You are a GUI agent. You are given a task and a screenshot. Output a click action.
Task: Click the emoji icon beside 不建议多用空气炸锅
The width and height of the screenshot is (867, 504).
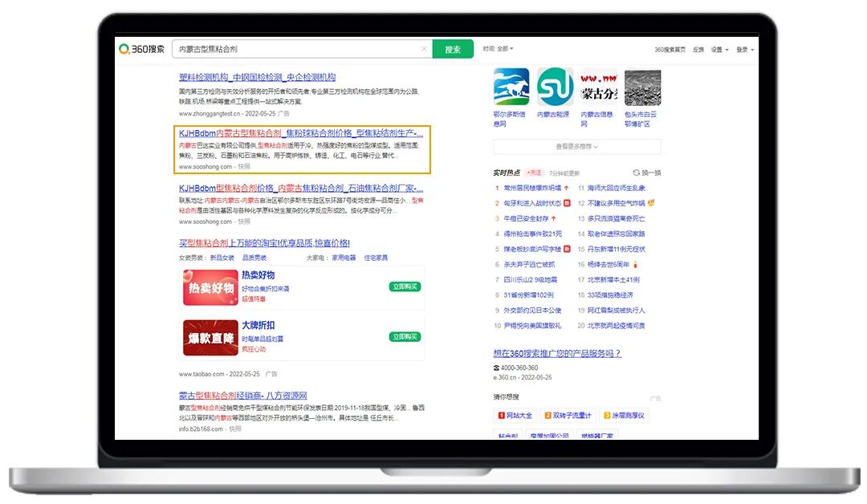(651, 203)
